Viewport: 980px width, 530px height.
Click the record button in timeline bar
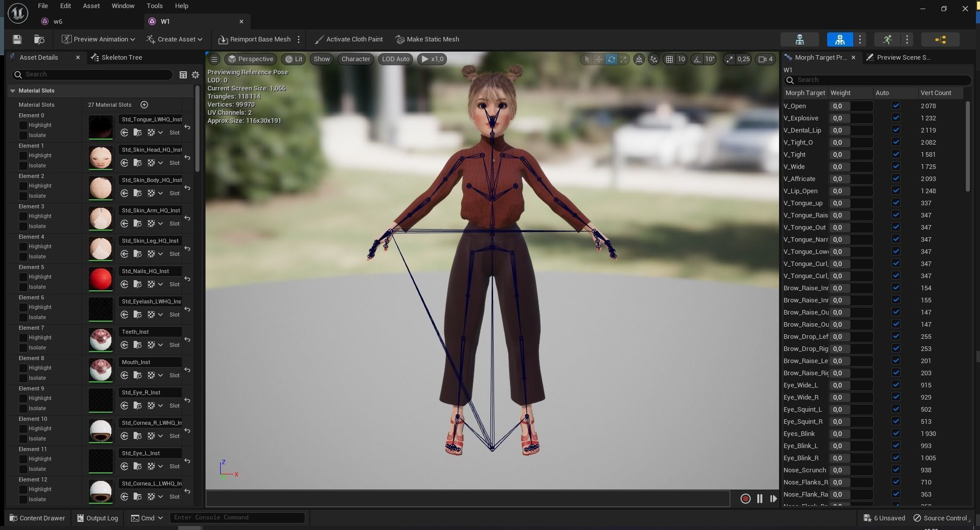click(x=745, y=499)
